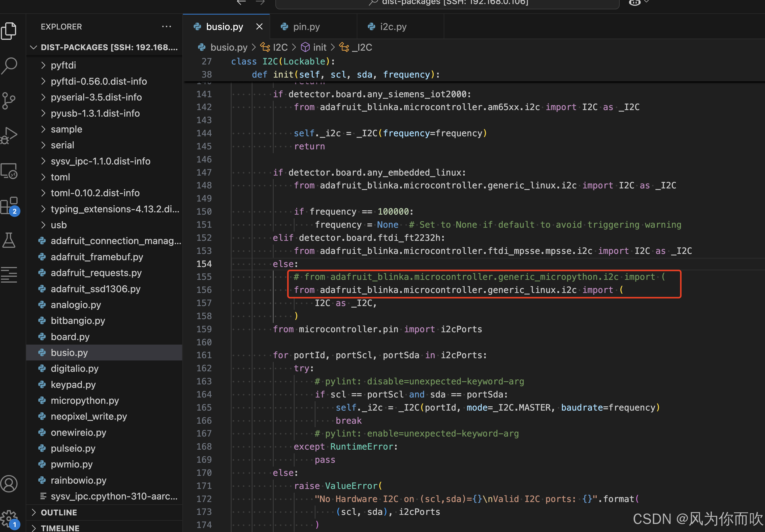Switch to the pin.py tab

click(x=306, y=27)
